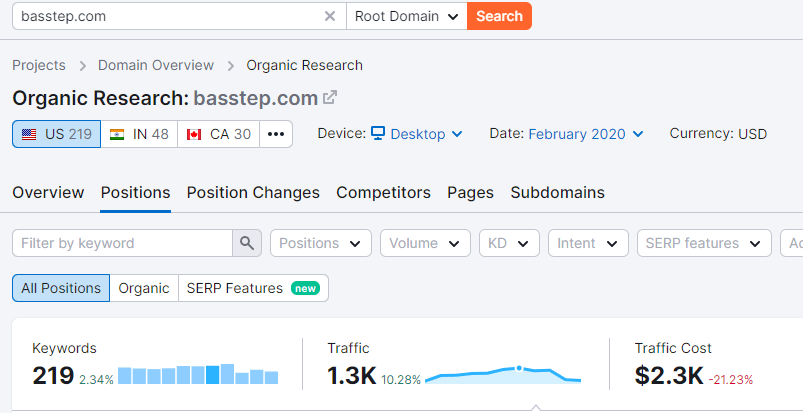Click the Filter by keyword field
The width and height of the screenshot is (803, 413).
click(x=123, y=243)
